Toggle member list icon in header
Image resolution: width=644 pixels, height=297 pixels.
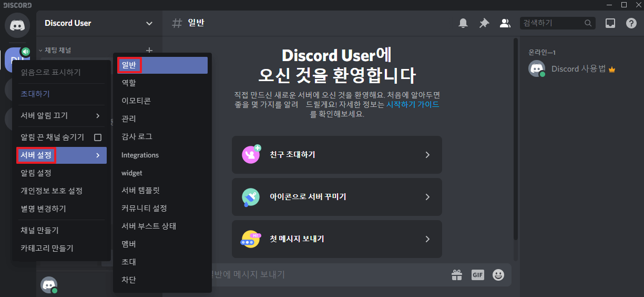(x=505, y=23)
